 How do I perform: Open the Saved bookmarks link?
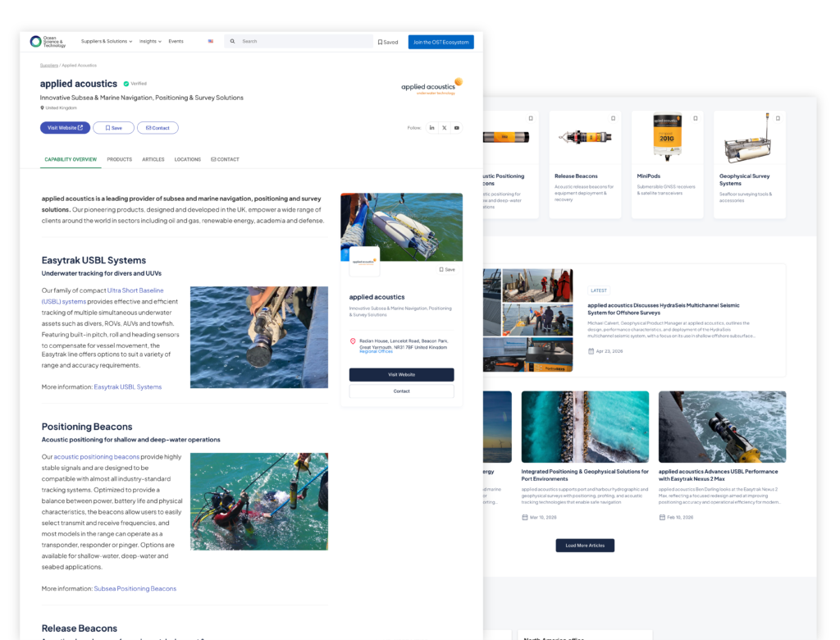click(x=388, y=42)
